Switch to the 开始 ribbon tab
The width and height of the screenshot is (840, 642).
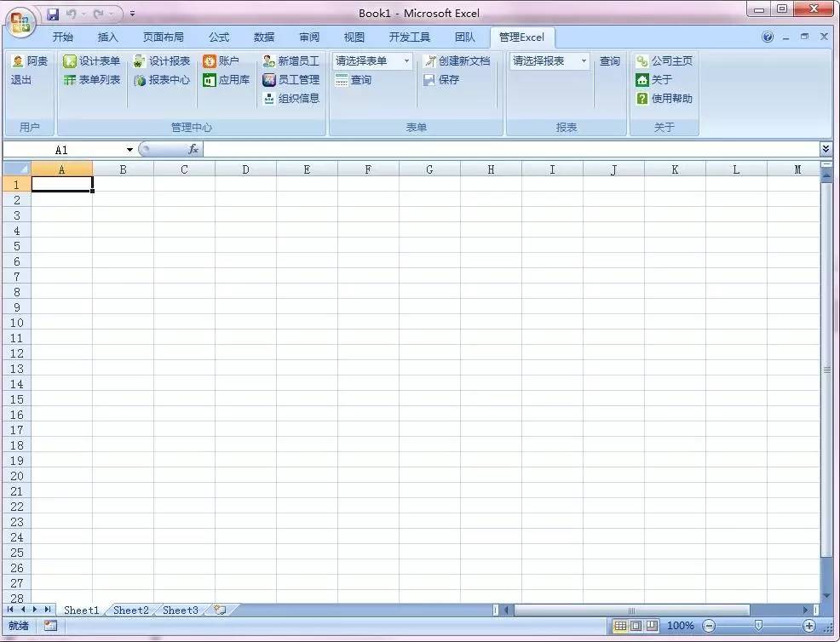tap(63, 37)
